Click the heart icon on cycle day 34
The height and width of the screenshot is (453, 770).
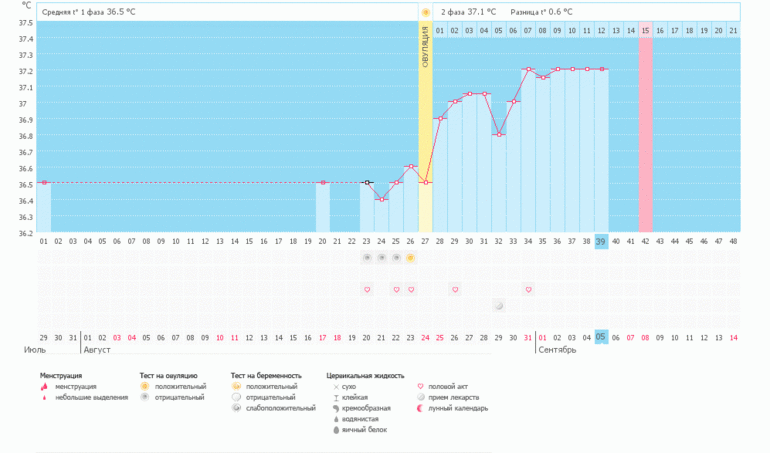pyautogui.click(x=528, y=289)
